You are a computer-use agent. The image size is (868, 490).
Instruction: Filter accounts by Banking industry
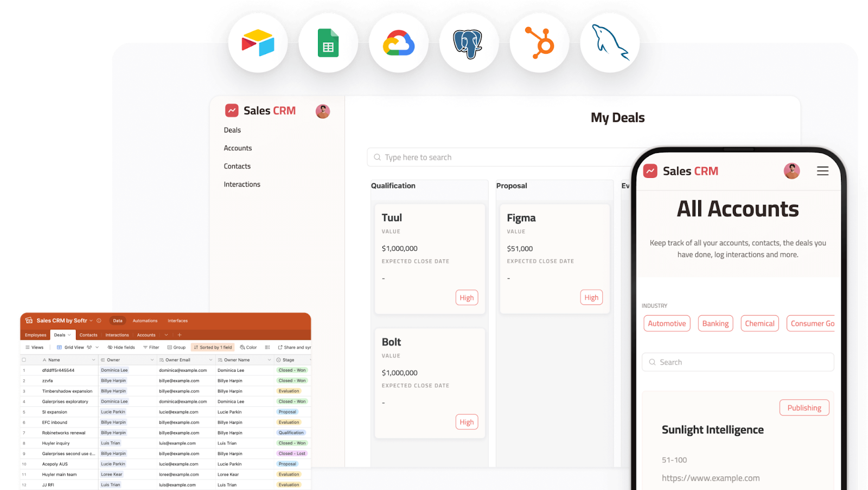pos(716,323)
